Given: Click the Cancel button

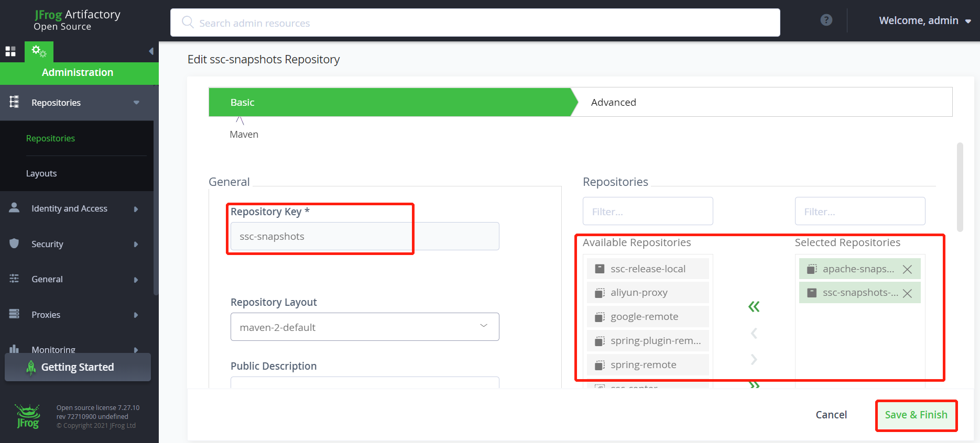Looking at the screenshot, I should (831, 415).
